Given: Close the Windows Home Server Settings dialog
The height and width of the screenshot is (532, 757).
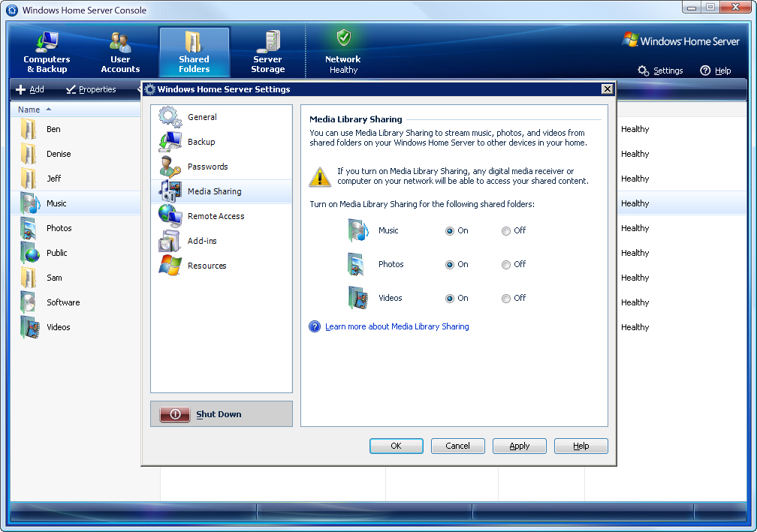Looking at the screenshot, I should 608,89.
